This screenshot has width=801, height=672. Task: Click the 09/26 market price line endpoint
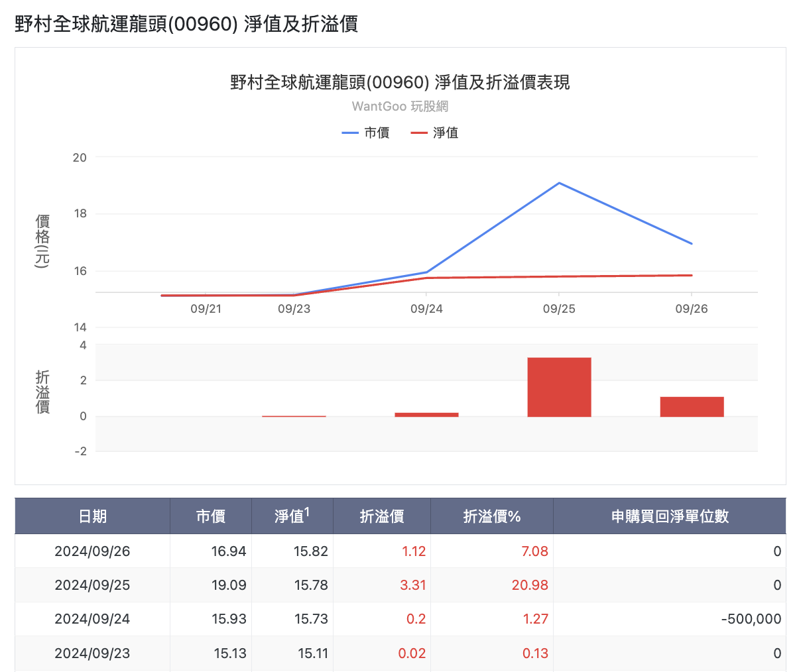(692, 244)
